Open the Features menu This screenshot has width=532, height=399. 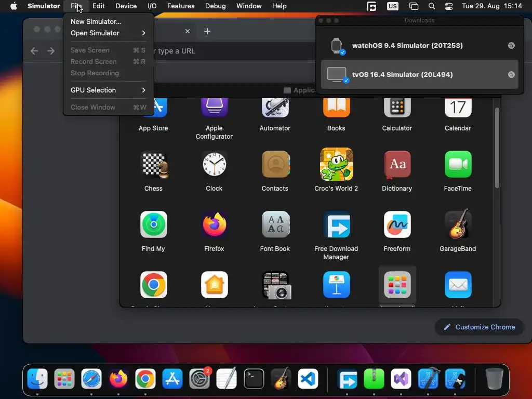click(181, 6)
